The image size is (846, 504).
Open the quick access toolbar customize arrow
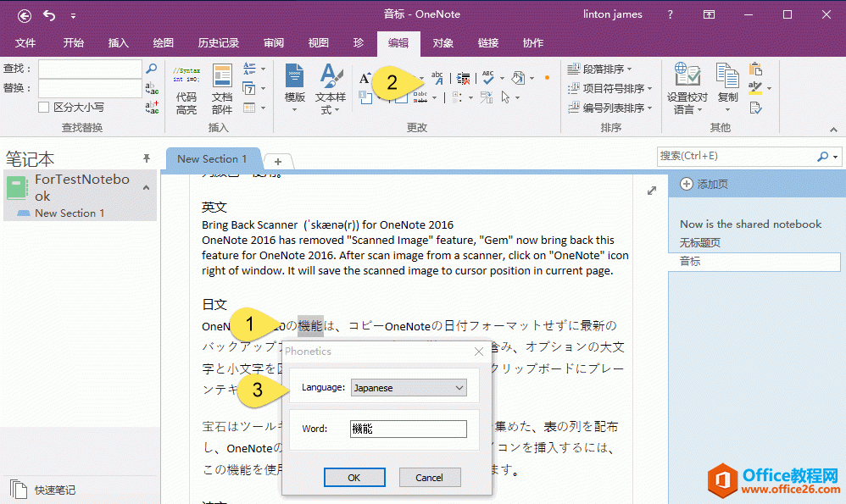pyautogui.click(x=73, y=16)
